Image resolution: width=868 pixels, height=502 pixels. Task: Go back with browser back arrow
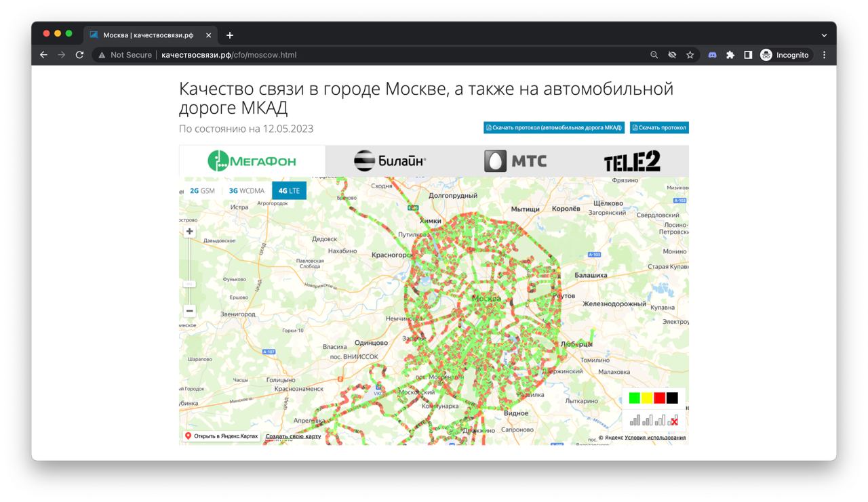coord(43,55)
